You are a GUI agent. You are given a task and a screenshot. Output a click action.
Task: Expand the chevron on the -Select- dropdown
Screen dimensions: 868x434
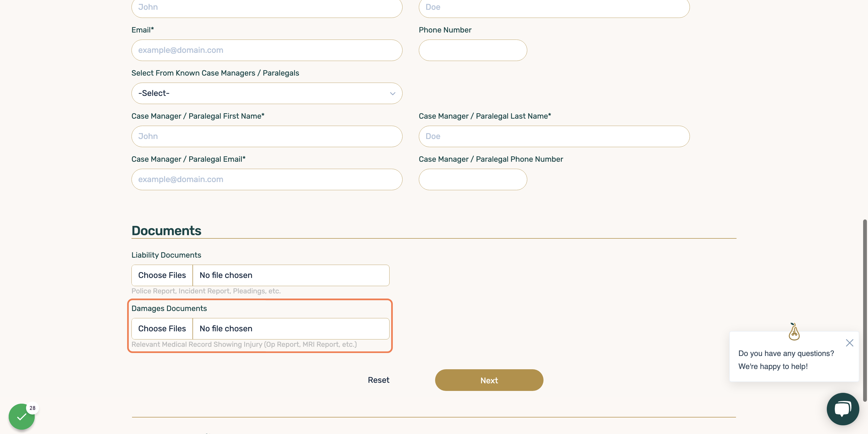coord(393,94)
